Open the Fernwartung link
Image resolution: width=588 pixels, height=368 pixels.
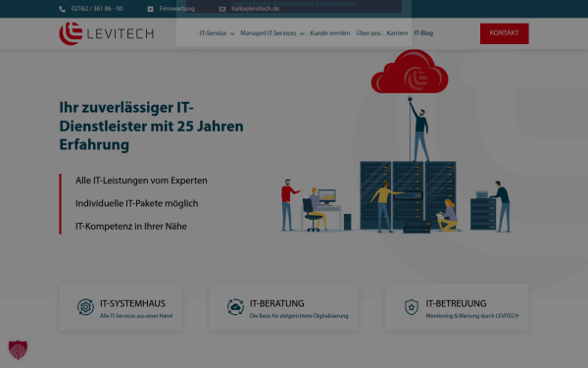coord(177,9)
